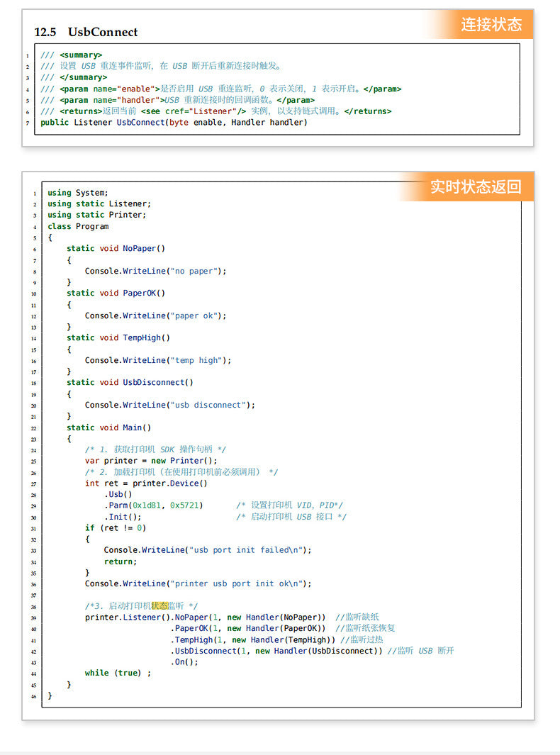Click the '.On();' call
560x755 pixels.
click(184, 663)
